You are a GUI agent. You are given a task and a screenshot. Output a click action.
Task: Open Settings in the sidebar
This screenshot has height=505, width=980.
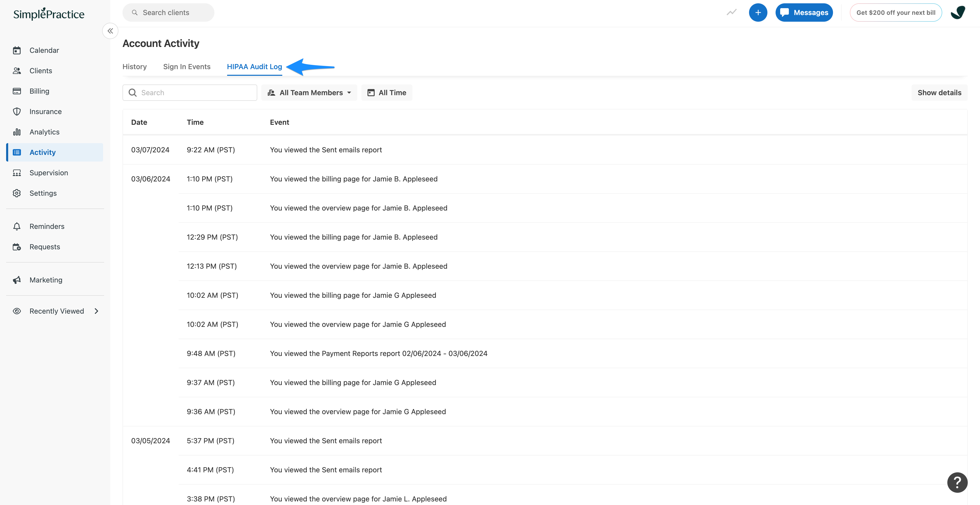pyautogui.click(x=55, y=193)
